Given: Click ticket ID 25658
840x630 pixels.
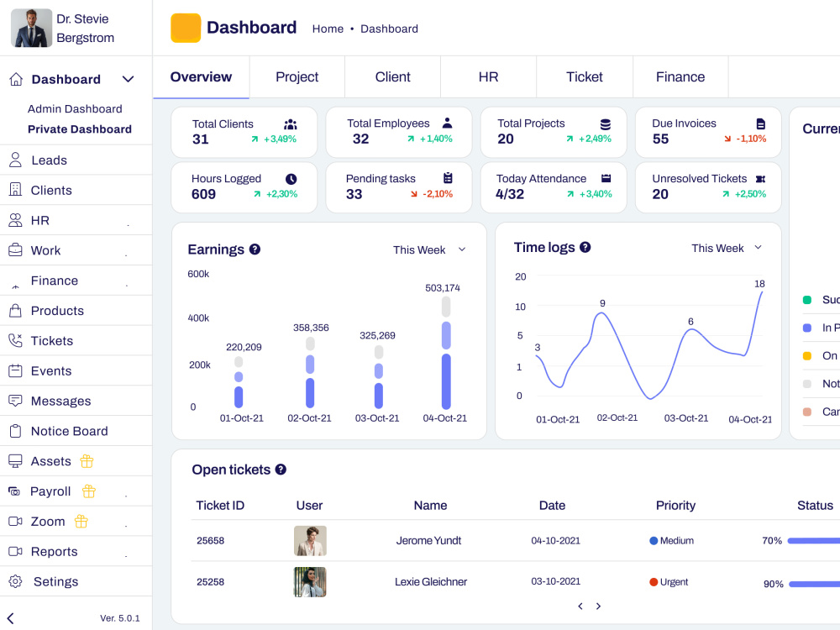Looking at the screenshot, I should click(x=210, y=540).
